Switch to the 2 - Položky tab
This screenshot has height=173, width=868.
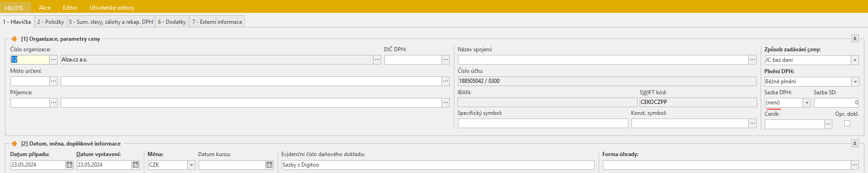click(51, 22)
